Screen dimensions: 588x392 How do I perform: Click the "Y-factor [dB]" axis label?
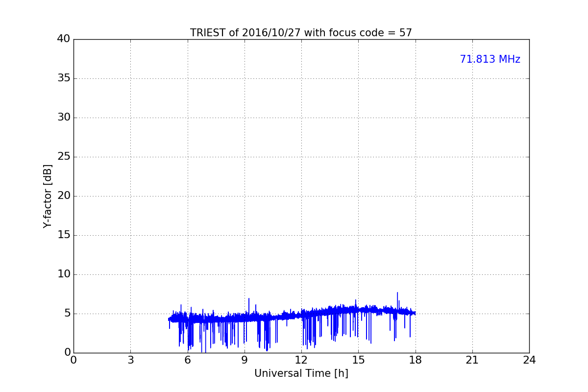(48, 196)
